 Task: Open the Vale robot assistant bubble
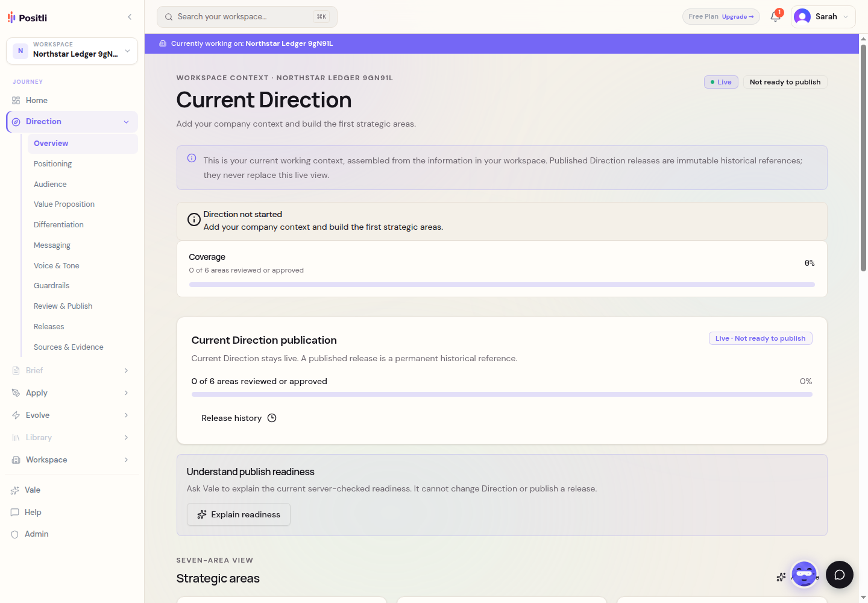804,574
